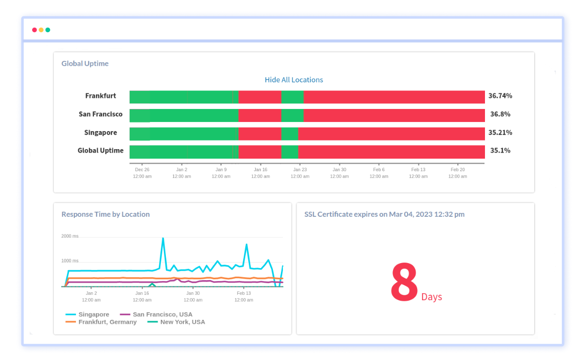
Task: Toggle San Francisco, USA legend entry
Action: coord(156,315)
